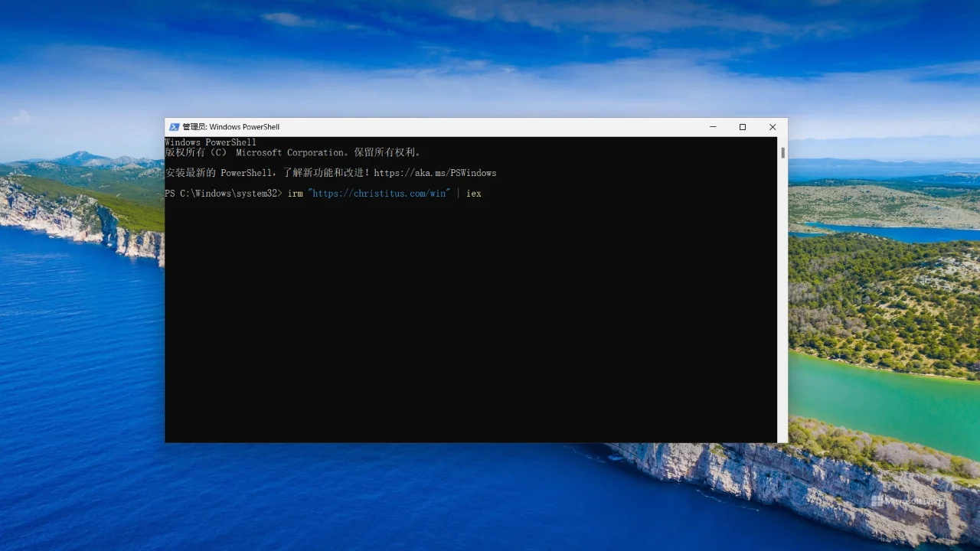Click the text "安装最新的 PowerShell，了解新功能和改进！"
980x551 pixels.
(267, 173)
